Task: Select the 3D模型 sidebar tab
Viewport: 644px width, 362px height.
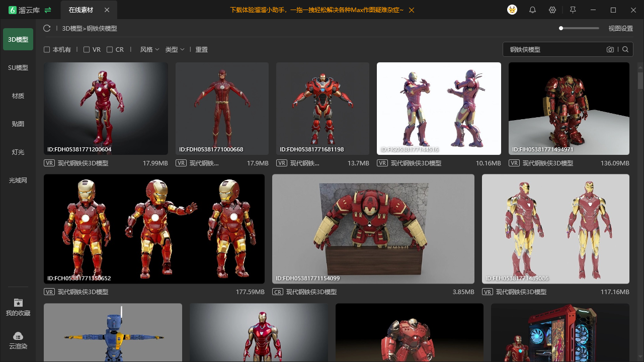Action: 18,39
